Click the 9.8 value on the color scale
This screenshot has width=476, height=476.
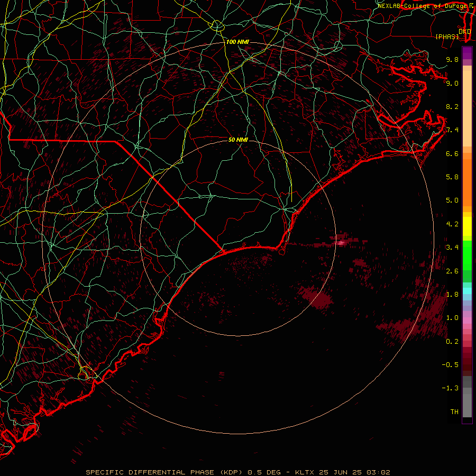click(452, 59)
